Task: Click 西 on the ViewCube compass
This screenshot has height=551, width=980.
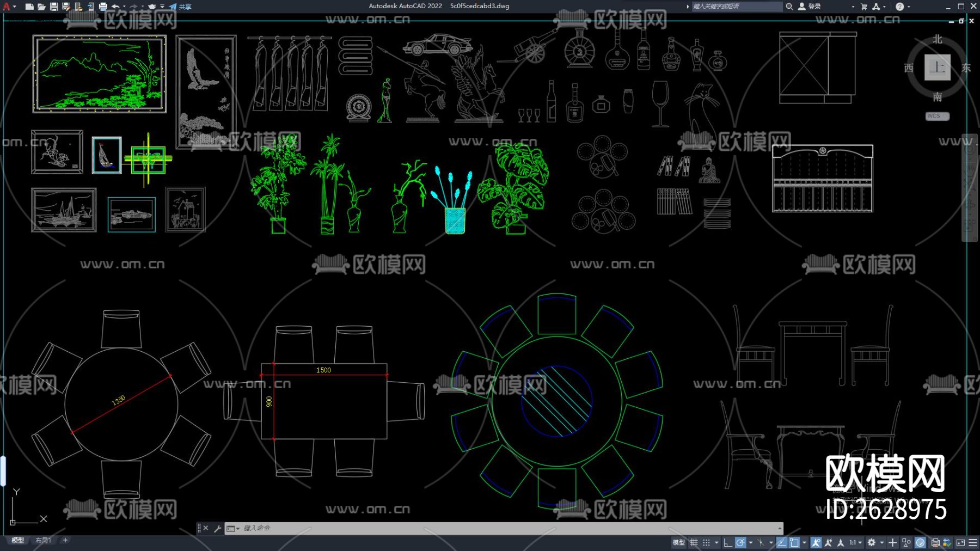Action: pyautogui.click(x=909, y=68)
